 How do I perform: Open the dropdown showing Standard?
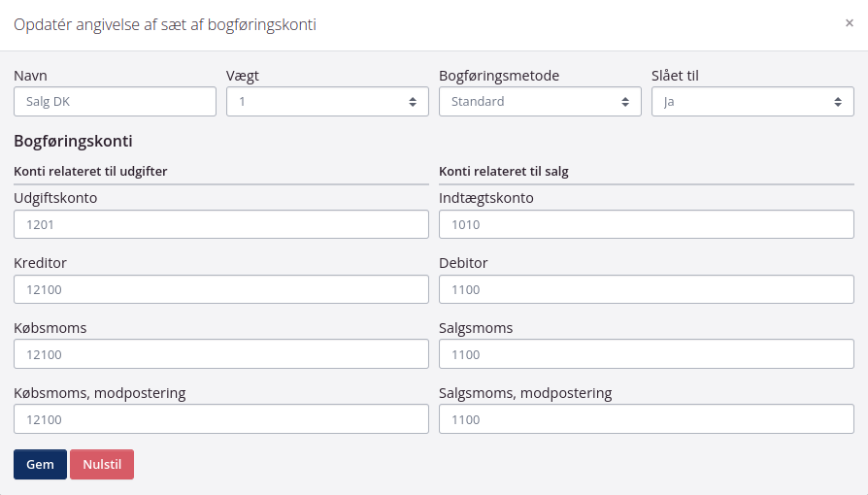540,101
